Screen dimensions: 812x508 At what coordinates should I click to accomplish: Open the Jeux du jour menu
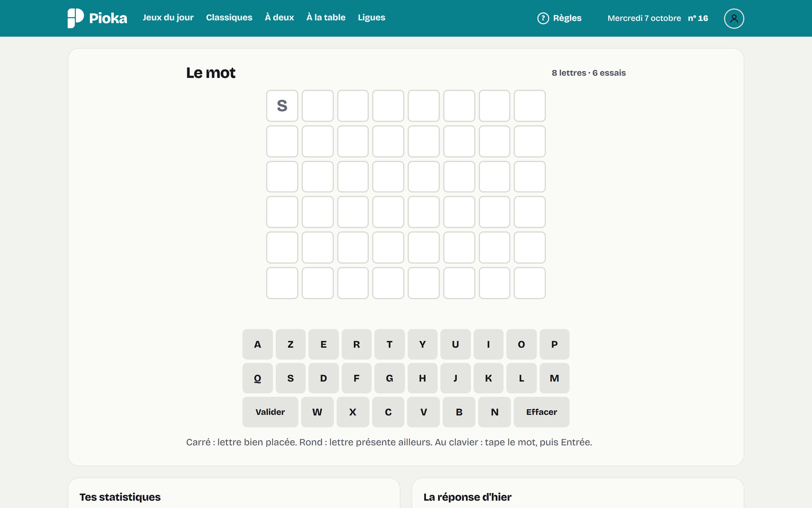[168, 18]
